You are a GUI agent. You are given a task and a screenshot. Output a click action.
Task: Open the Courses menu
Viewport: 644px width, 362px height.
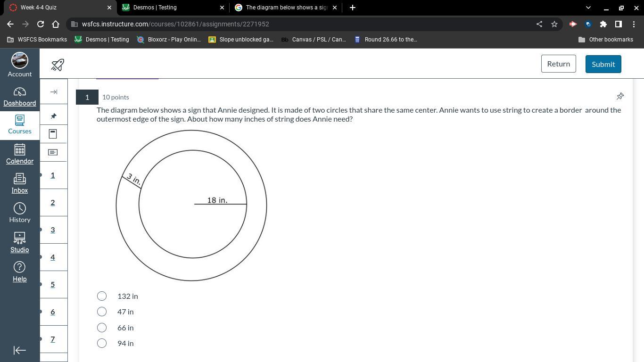[20, 124]
